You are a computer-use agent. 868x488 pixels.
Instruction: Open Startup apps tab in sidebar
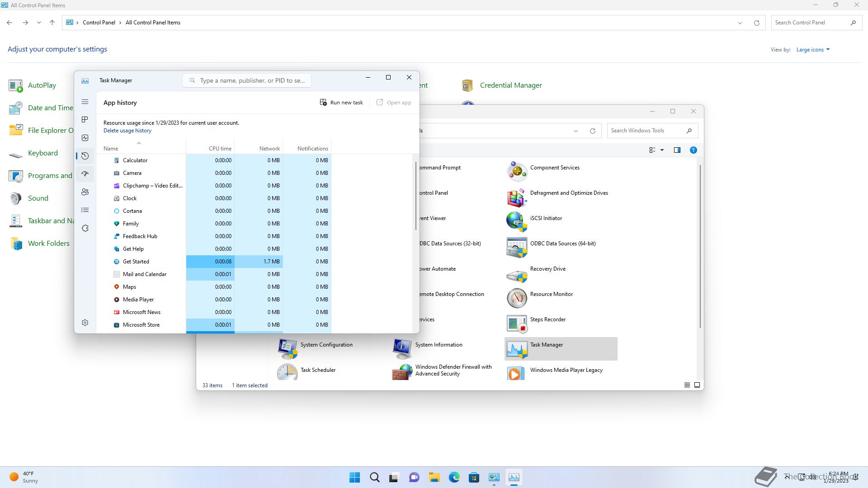point(85,174)
